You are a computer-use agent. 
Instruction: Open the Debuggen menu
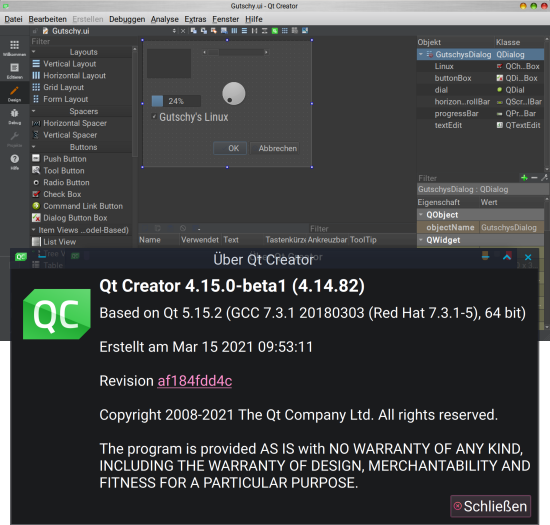(x=127, y=19)
